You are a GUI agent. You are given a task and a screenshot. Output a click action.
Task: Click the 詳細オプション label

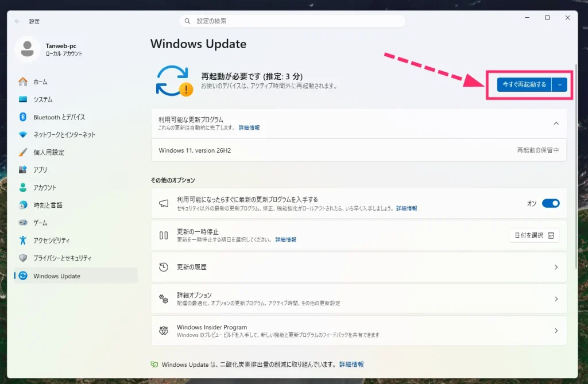point(194,295)
